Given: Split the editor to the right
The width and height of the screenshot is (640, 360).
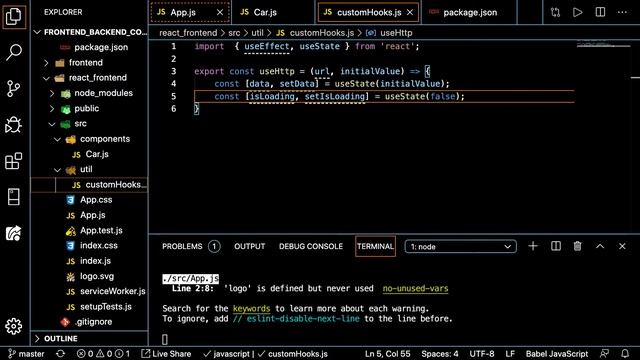Looking at the screenshot, I should pyautogui.click(x=600, y=12).
